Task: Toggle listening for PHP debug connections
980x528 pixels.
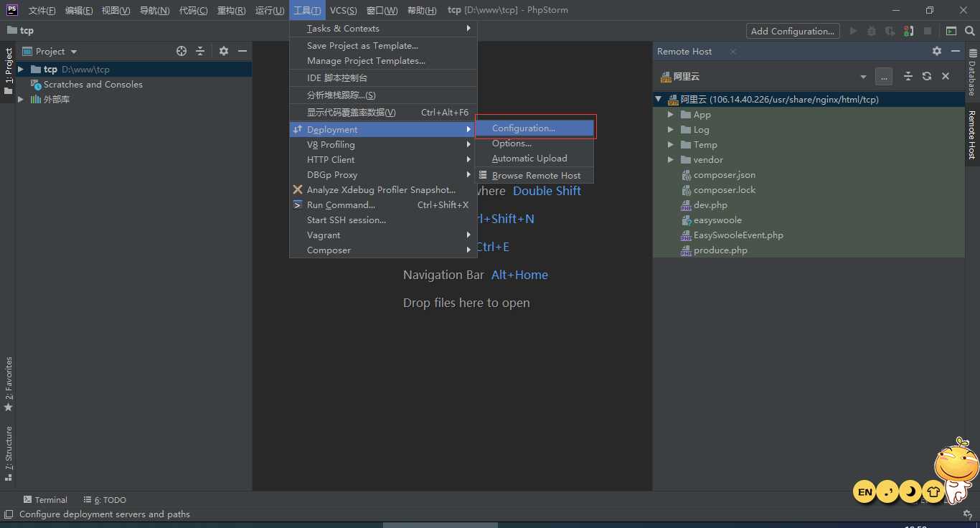Action: (909, 31)
